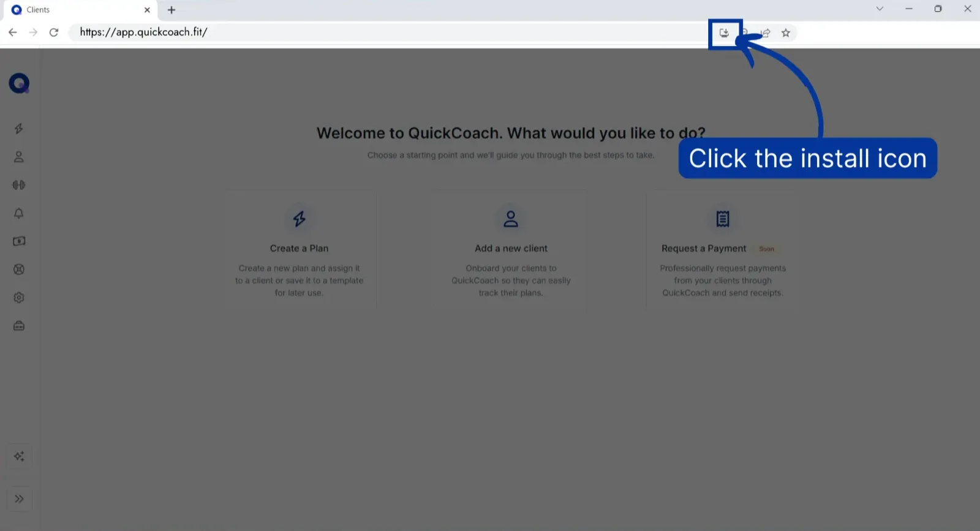
Task: Click the install app icon in address bar
Action: click(x=724, y=33)
